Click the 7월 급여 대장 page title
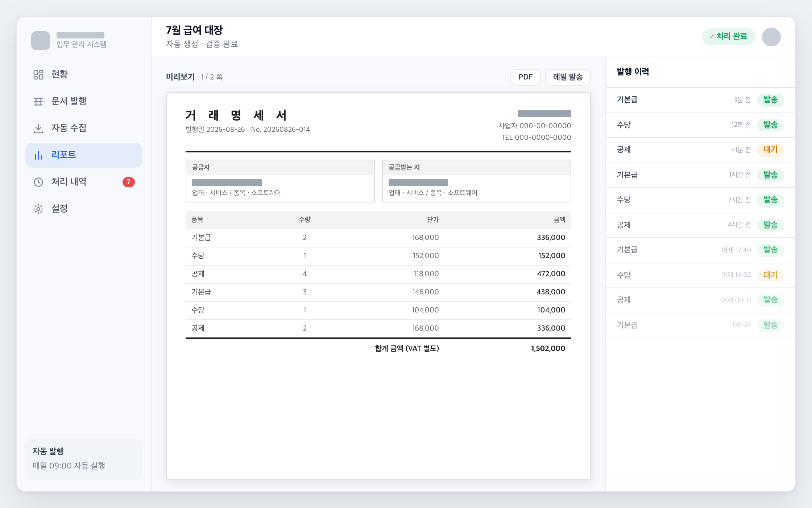The height and width of the screenshot is (508, 812). 194,30
